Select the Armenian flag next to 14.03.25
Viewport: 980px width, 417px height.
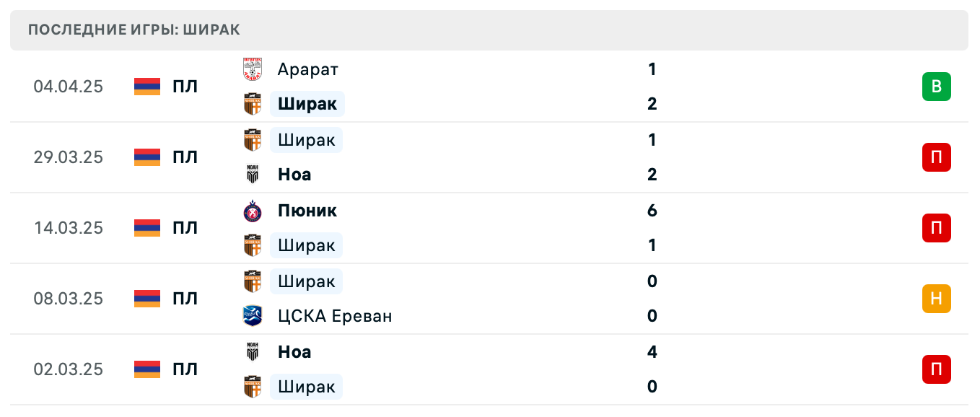146,228
